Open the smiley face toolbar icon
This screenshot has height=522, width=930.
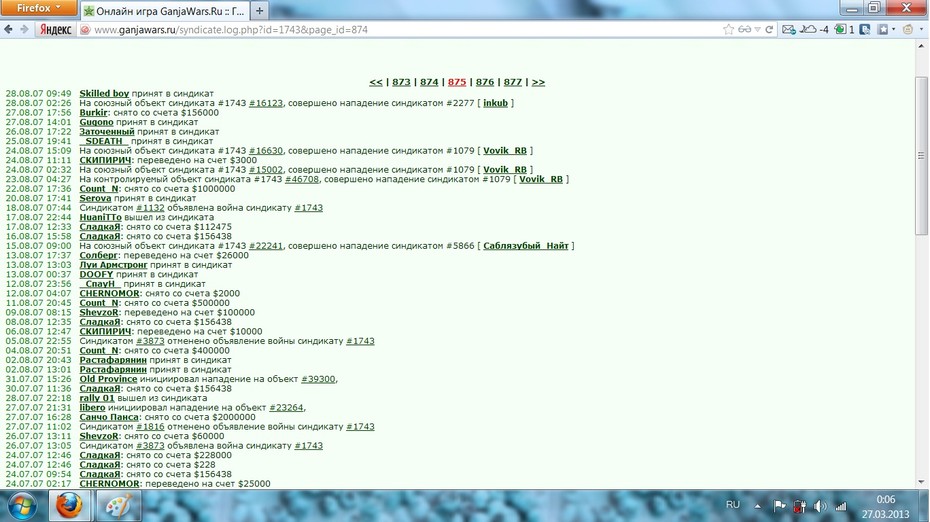click(x=907, y=29)
